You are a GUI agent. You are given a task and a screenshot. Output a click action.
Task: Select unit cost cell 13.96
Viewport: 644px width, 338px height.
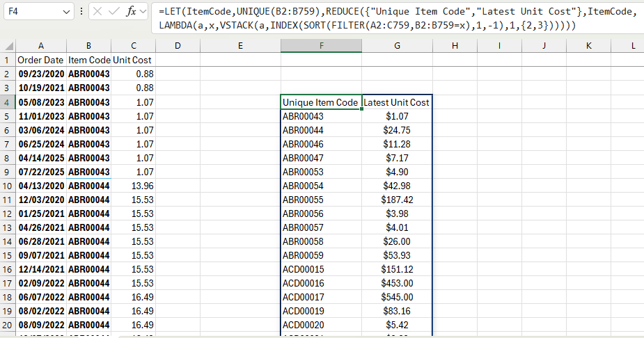pos(134,186)
